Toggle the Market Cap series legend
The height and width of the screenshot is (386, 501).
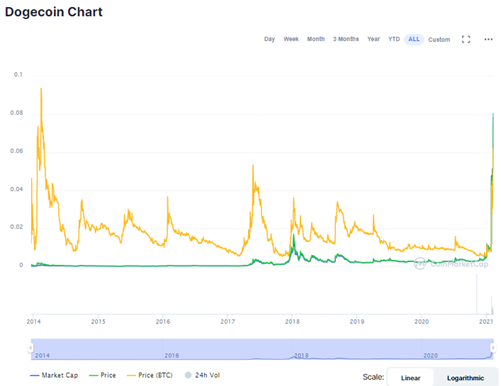tap(54, 375)
